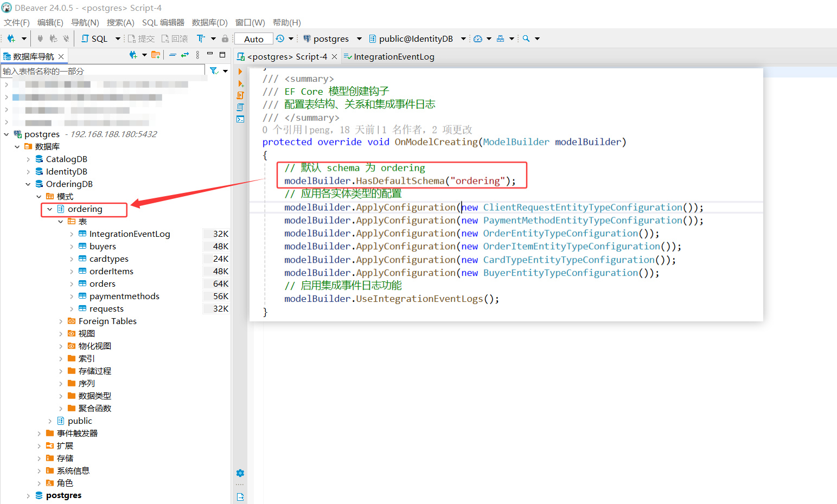Click the editor settings gear icon
The width and height of the screenshot is (837, 504).
(240, 473)
